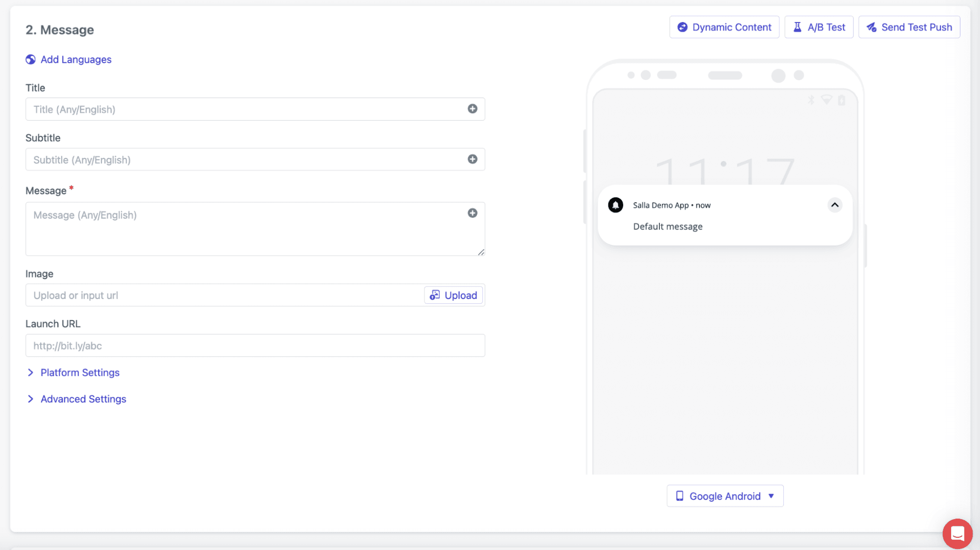Click the plus icon in Message field
Screen dimensions: 980x550
point(472,213)
